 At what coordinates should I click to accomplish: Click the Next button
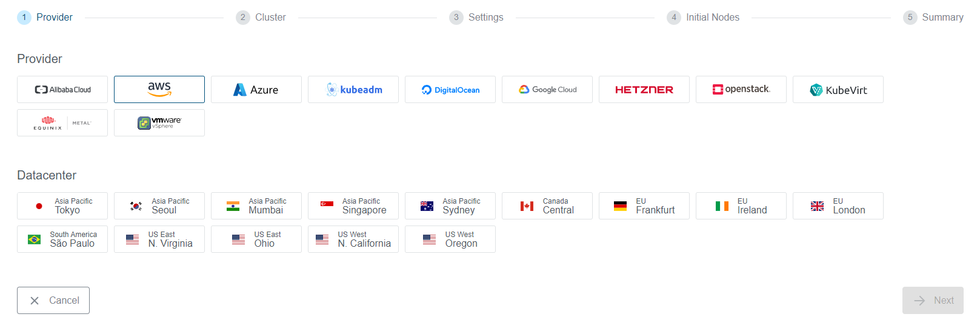tap(933, 301)
